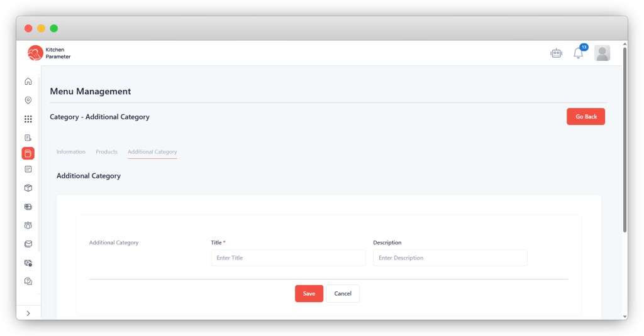Open the user profile avatar menu
Viewport: 644px width, 336px height.
coord(602,53)
